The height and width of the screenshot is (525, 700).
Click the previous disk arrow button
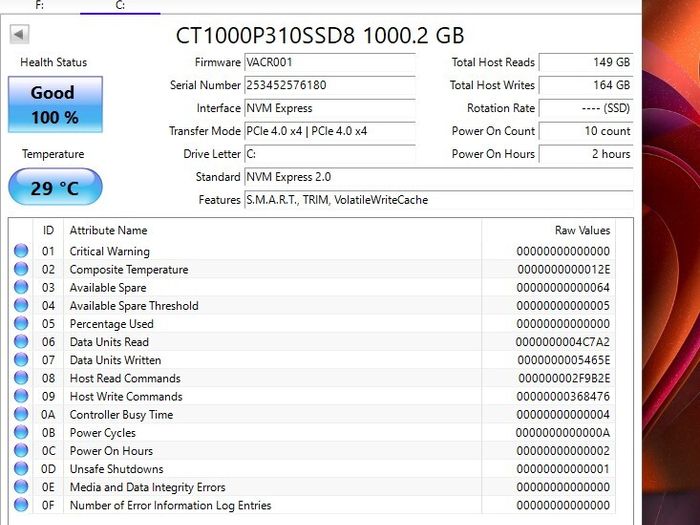click(x=19, y=34)
